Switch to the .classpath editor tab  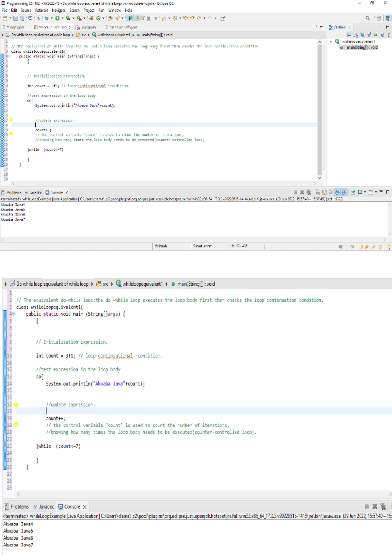tap(87, 27)
